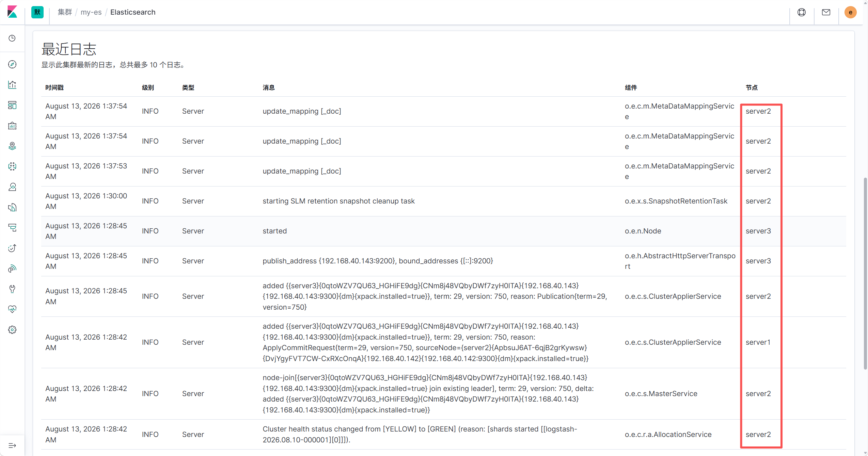The width and height of the screenshot is (868, 456).
Task: Open Canvas icon in sidebar
Action: pyautogui.click(x=12, y=126)
